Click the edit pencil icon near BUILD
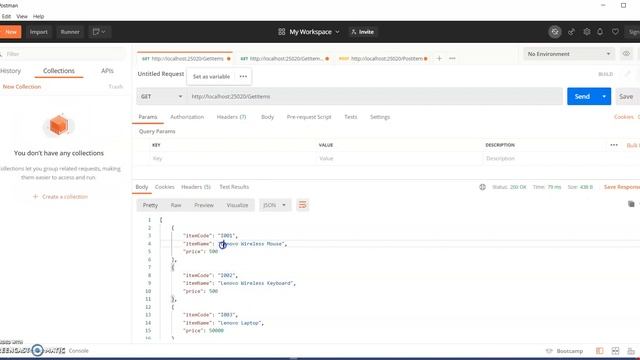 (x=628, y=74)
